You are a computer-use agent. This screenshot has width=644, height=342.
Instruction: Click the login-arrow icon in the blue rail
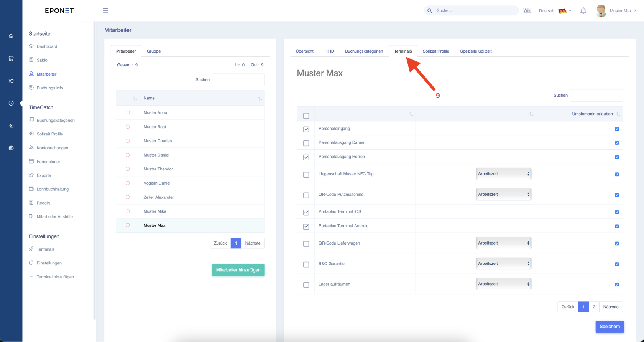11,126
